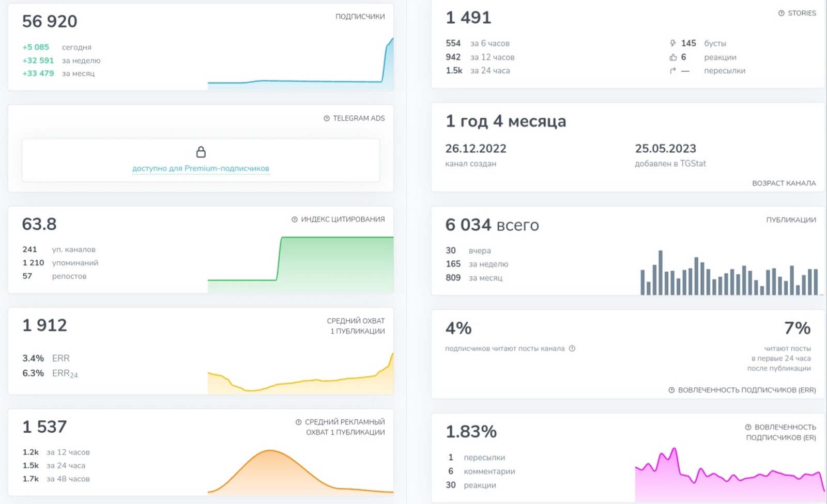The width and height of the screenshot is (827, 504).
Task: Click the 165 за неделю row
Action: (x=477, y=264)
